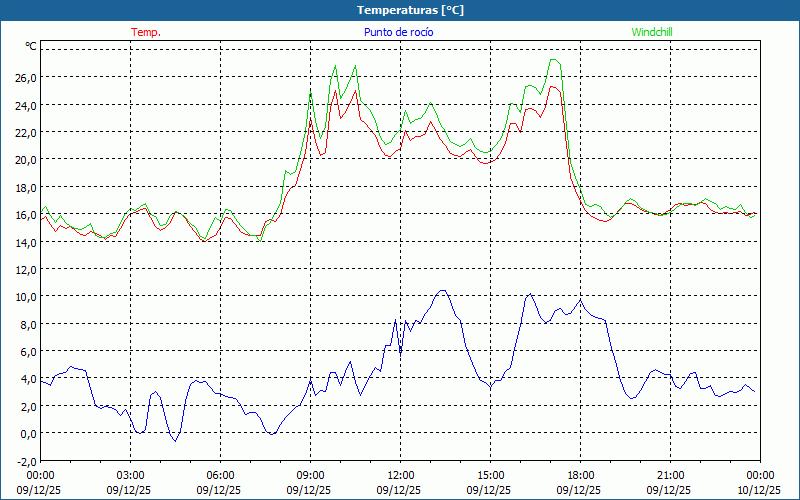
Task: Select the 09:00 time axis marker
Action: pos(310,475)
